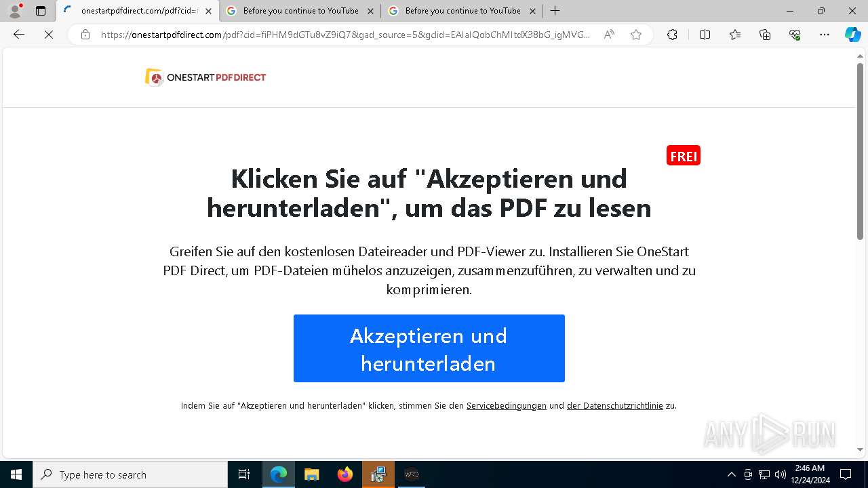Open the tab actions menu icon
The width and height of the screenshot is (868, 488).
click(41, 11)
